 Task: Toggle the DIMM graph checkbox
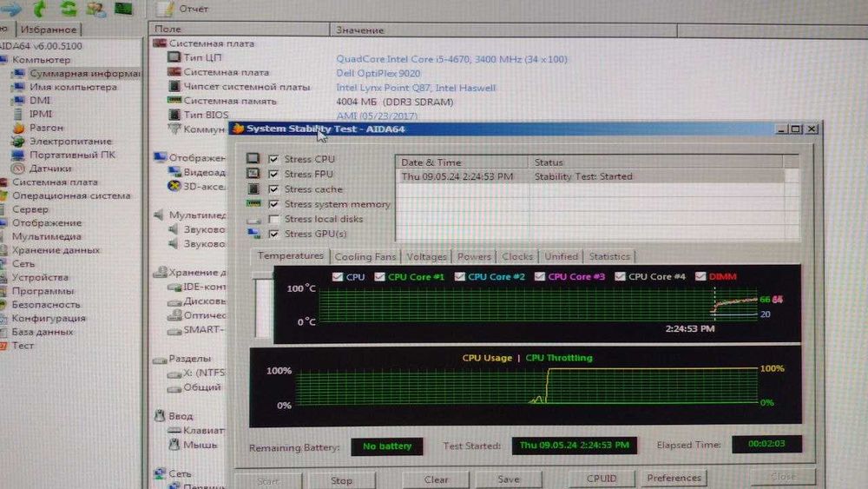700,276
